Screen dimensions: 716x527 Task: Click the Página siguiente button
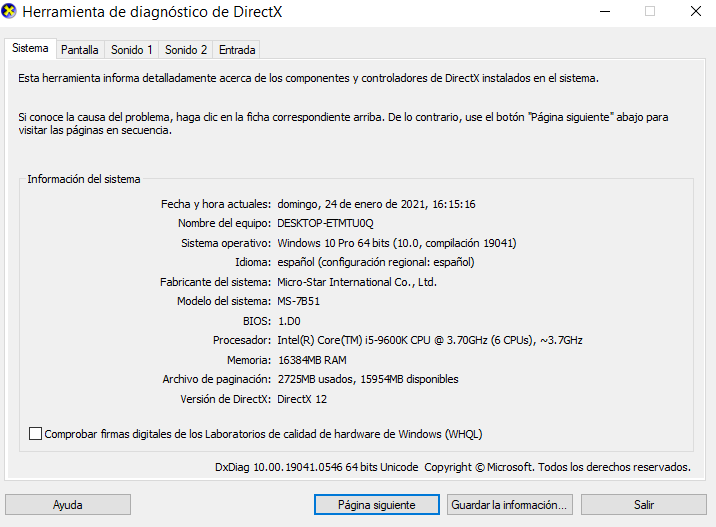click(x=377, y=505)
